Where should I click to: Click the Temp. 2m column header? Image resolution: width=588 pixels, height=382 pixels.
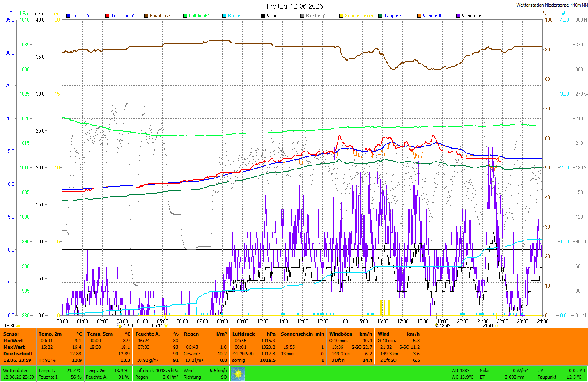[50, 334]
